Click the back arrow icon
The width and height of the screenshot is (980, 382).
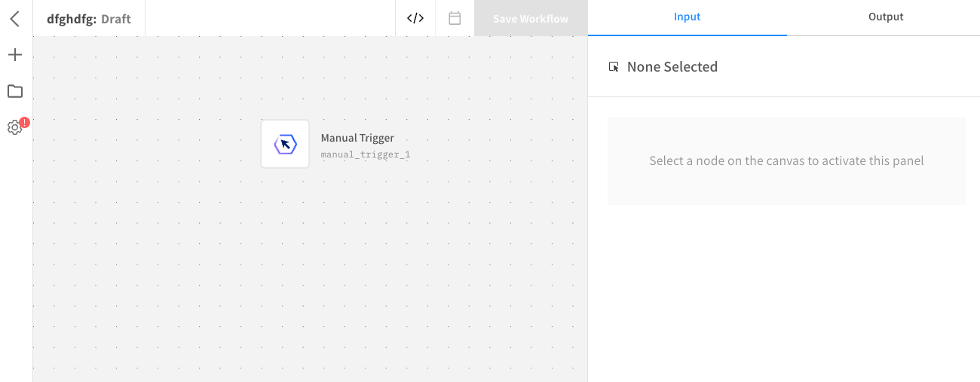(15, 19)
